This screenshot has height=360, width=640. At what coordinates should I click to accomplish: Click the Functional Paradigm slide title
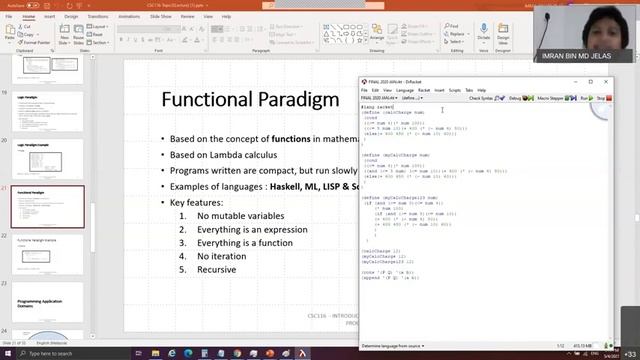[250, 100]
